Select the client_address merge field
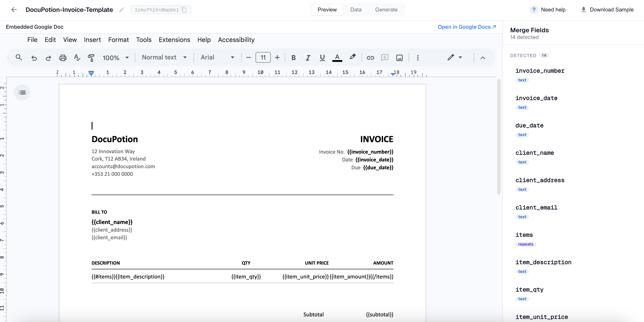Screen dimensions: 644x322 540,180
